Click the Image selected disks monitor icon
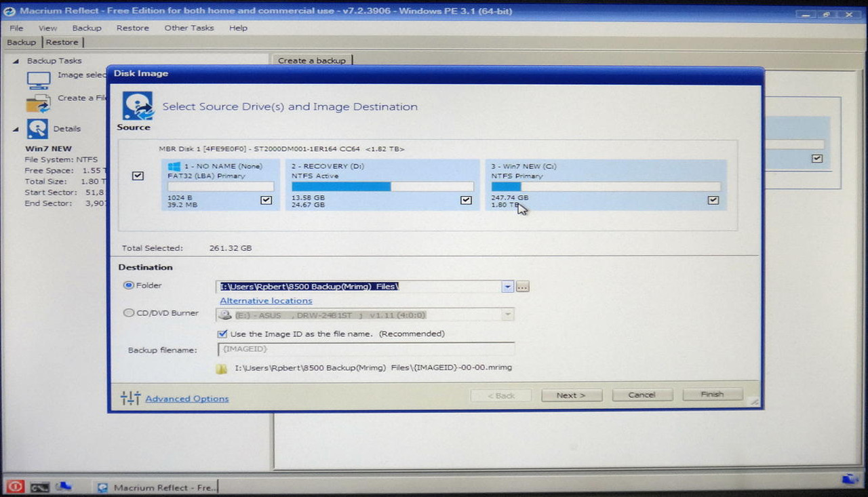 click(39, 80)
